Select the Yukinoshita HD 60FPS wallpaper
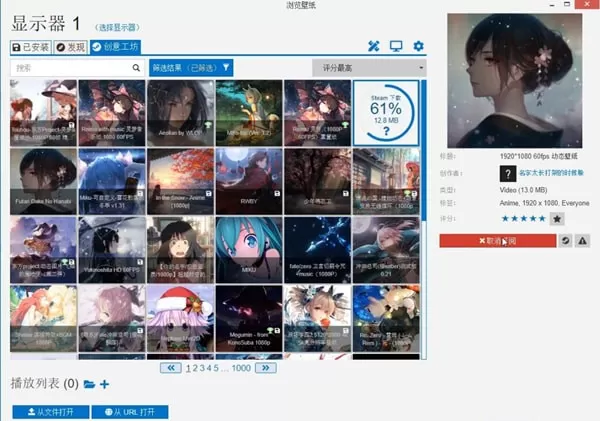This screenshot has height=421, width=600. coord(112,250)
